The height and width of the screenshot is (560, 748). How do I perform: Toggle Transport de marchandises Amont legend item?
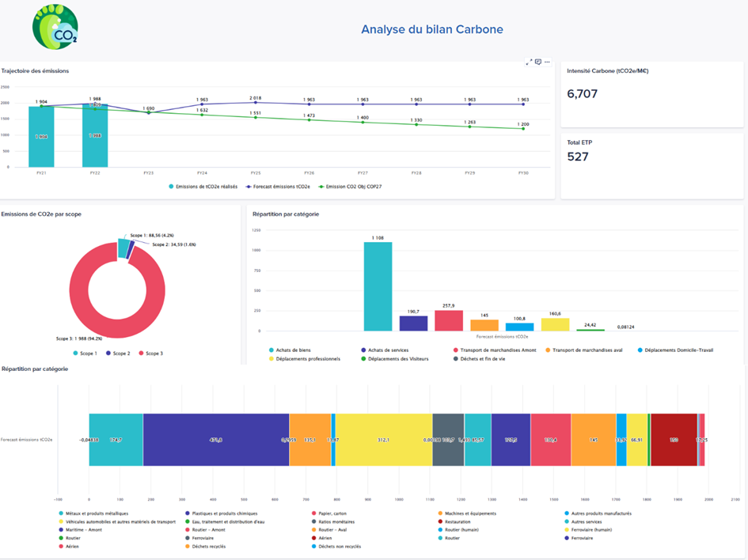coord(497,350)
